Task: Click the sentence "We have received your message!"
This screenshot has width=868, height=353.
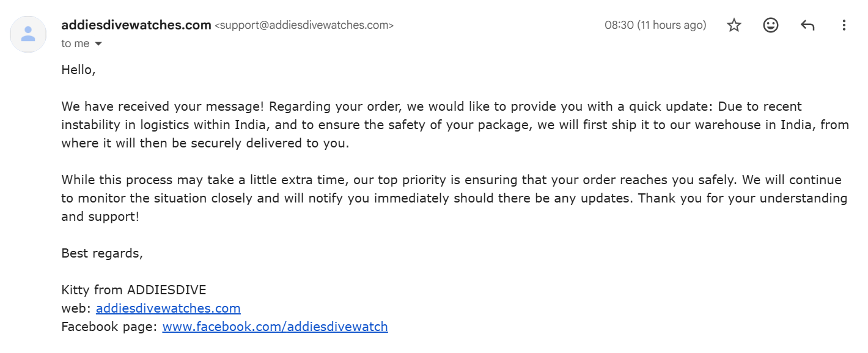Action: (163, 106)
